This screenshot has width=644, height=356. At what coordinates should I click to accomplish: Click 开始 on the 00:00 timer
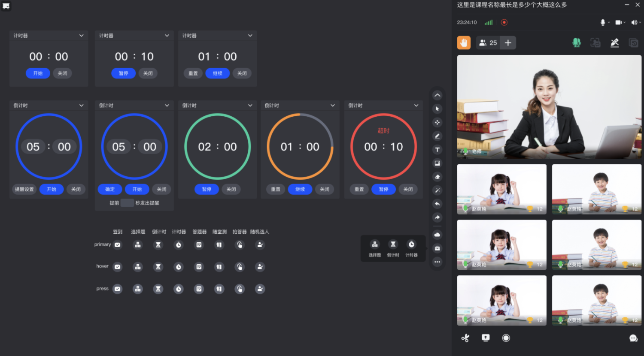pos(38,73)
